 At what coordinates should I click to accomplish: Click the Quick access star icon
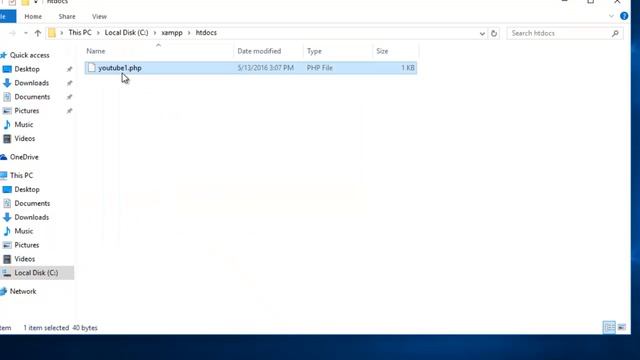coord(4,55)
